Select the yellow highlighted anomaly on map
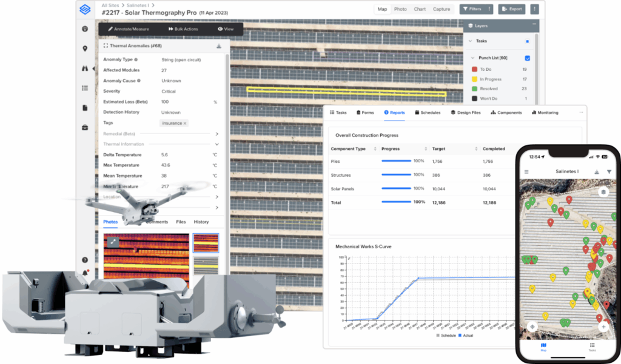This screenshot has width=621, height=364. [346, 91]
